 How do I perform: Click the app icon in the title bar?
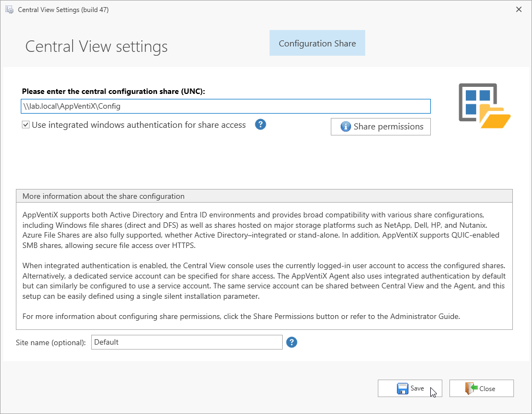(x=9, y=9)
